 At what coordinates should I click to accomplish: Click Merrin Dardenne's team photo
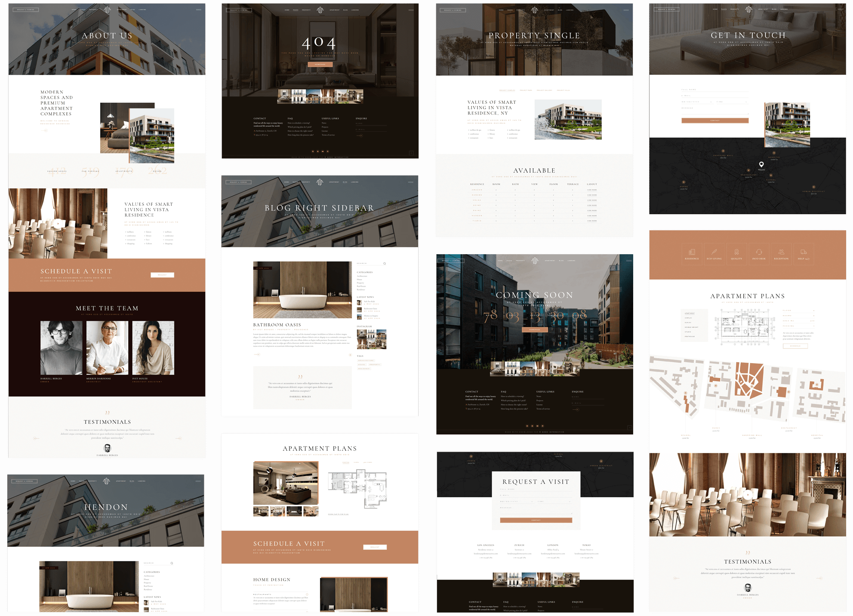tap(107, 348)
